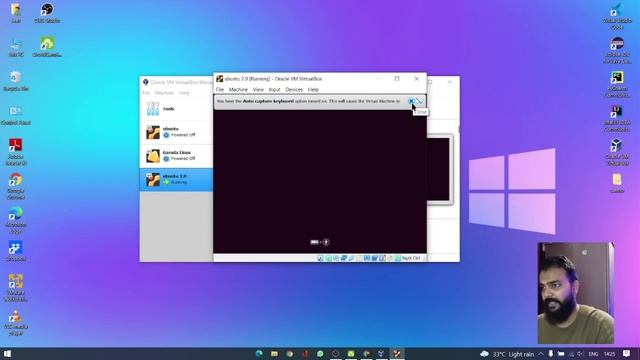Image resolution: width=640 pixels, height=360 pixels.
Task: Open the folder icon on right desktop side
Action: pyautogui.click(x=617, y=183)
